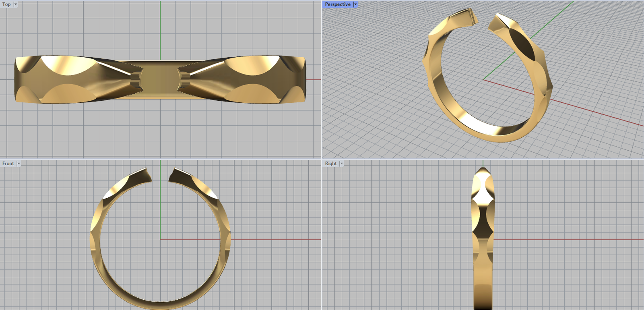Pick the ring model in the Top viewport
The width and height of the screenshot is (644, 311).
[160, 79]
